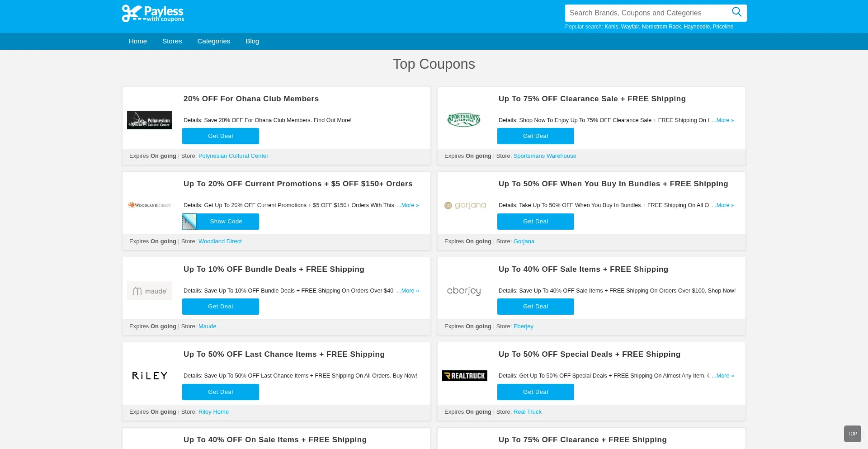The width and height of the screenshot is (868, 449).
Task: Select popular search Priceline
Action: pos(723,27)
